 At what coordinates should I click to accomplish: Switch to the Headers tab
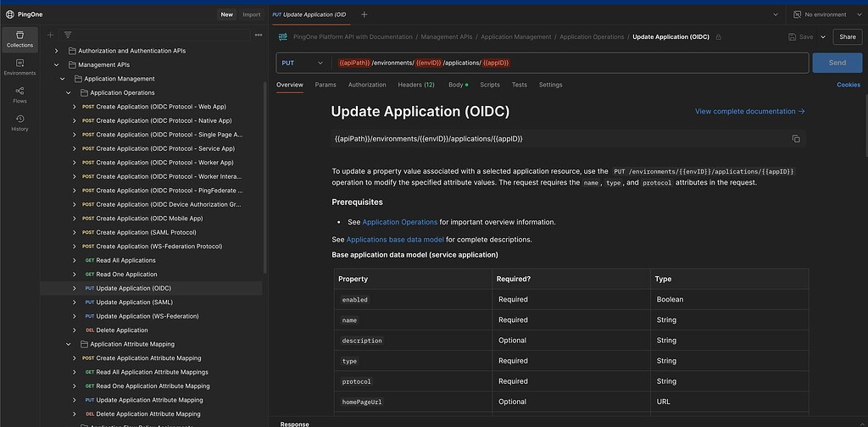(415, 85)
